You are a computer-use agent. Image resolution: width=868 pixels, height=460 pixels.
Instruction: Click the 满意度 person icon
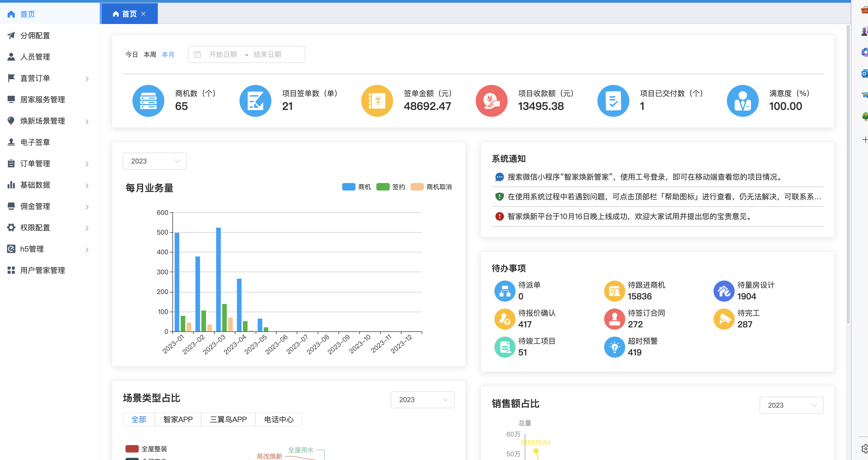(x=743, y=101)
